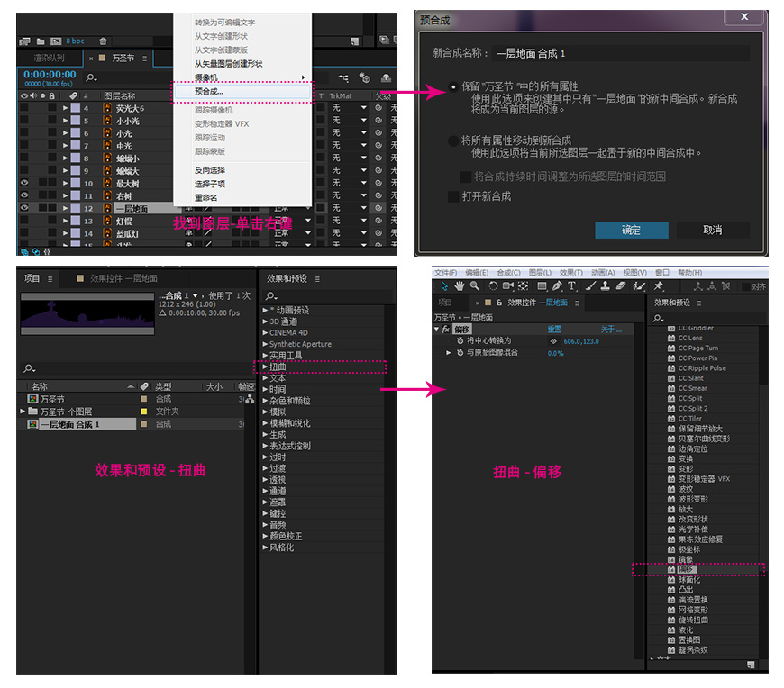Click the Draft 3D icon in timeline header
Viewport: 784px width, 688px height.
[364, 78]
